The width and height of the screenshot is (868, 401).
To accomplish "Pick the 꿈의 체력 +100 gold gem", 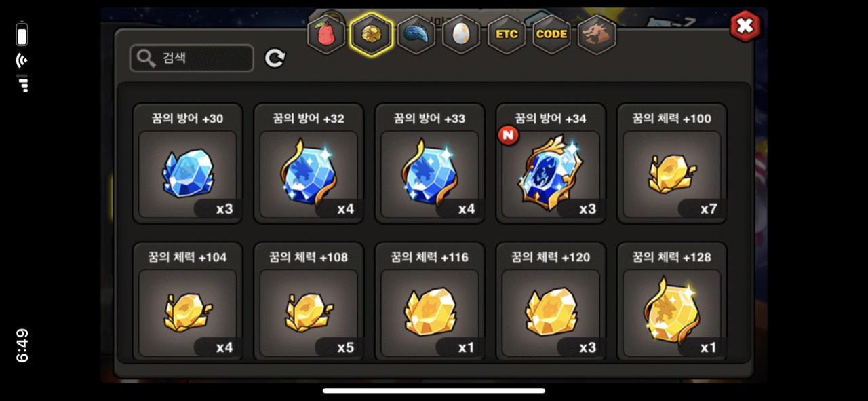I will pos(672,164).
